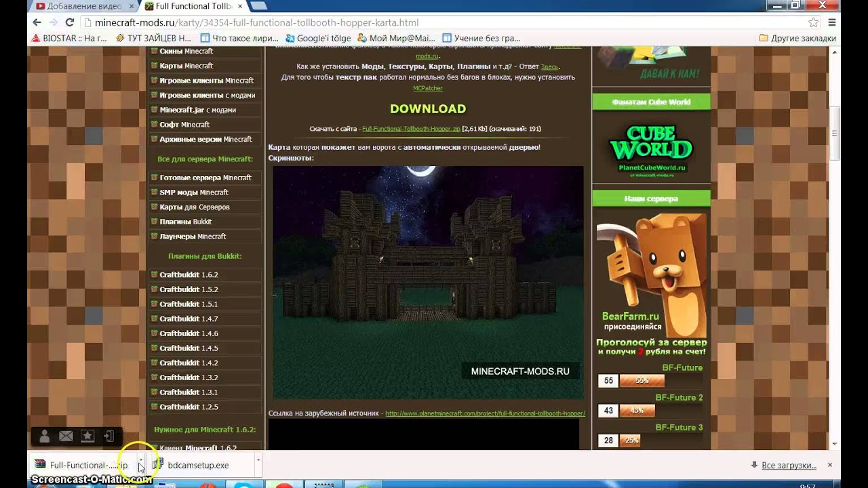Close the downloads bar with X

[829, 465]
